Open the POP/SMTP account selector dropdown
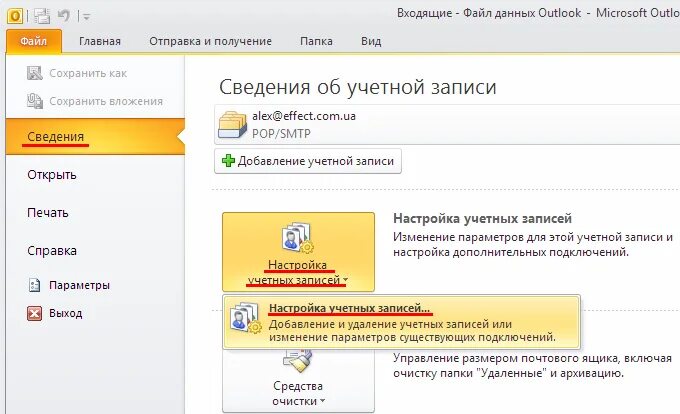The height and width of the screenshot is (414, 680). click(447, 124)
